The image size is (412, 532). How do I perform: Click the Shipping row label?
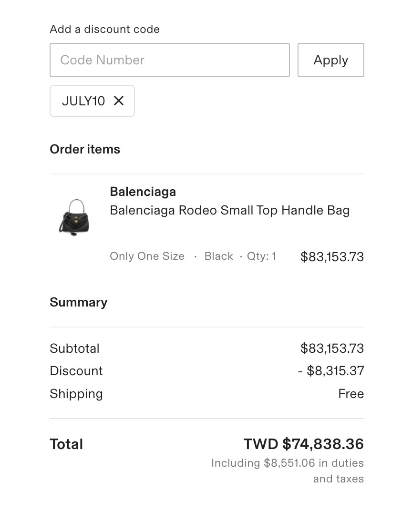point(76,394)
